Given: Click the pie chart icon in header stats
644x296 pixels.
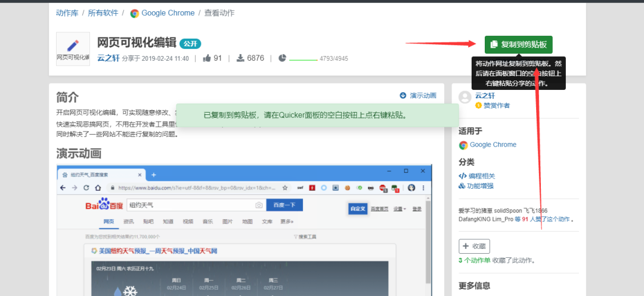Looking at the screenshot, I should pos(282,58).
